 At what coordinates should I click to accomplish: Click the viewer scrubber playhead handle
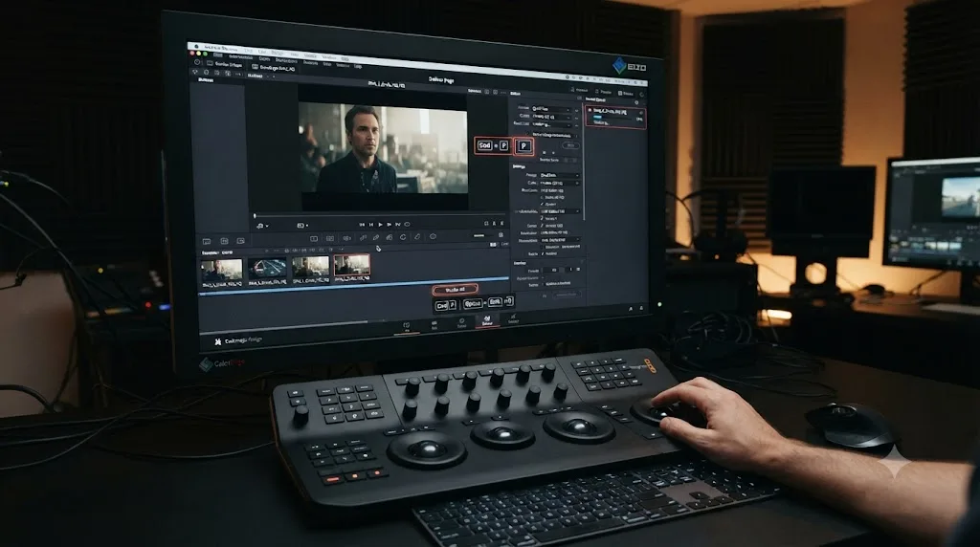coord(255,216)
